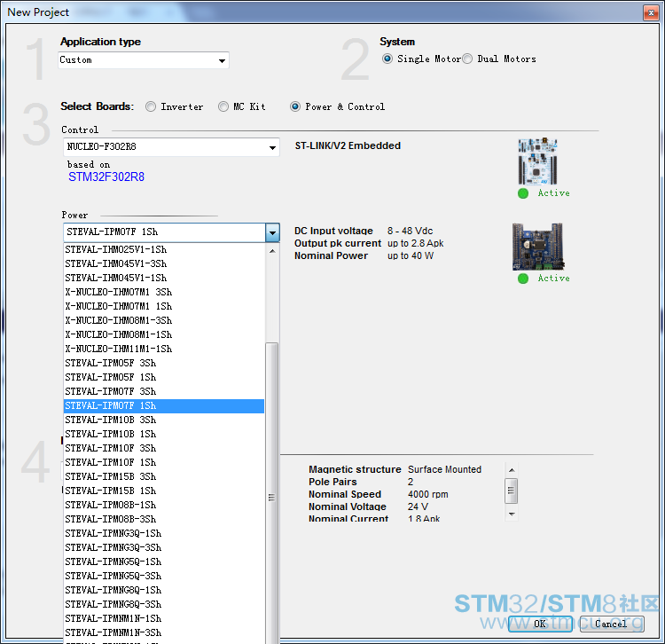This screenshot has height=644, width=665.
Task: Click the power board thumbnail image
Action: [x=538, y=247]
